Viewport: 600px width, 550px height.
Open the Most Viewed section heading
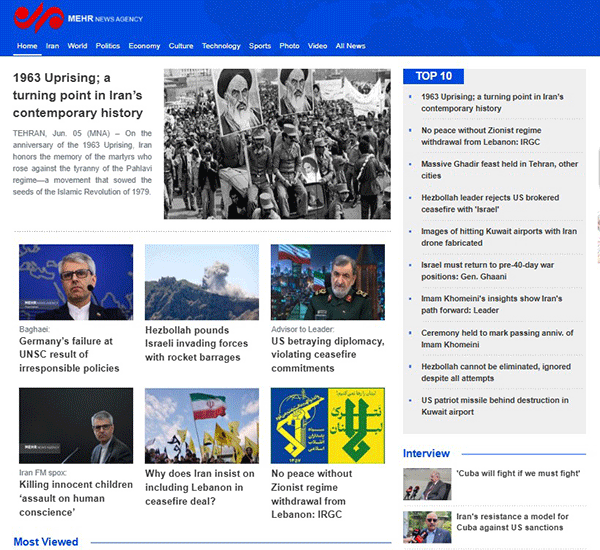[46, 542]
